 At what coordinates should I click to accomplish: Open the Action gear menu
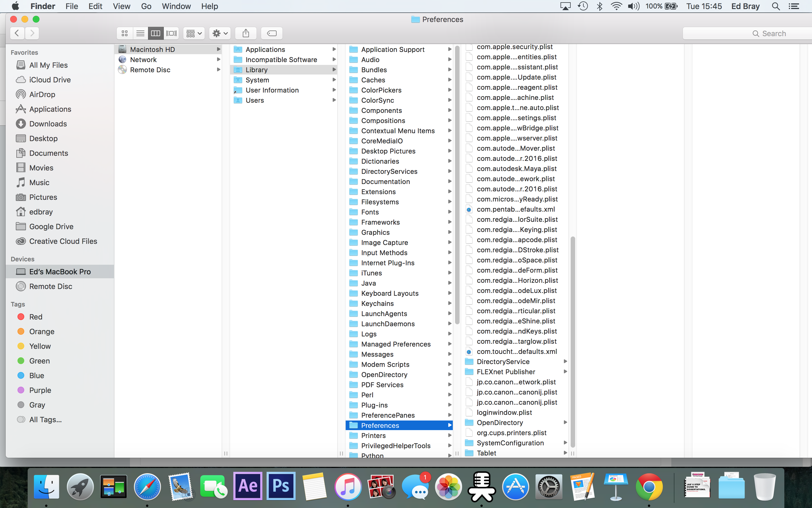[x=220, y=33]
